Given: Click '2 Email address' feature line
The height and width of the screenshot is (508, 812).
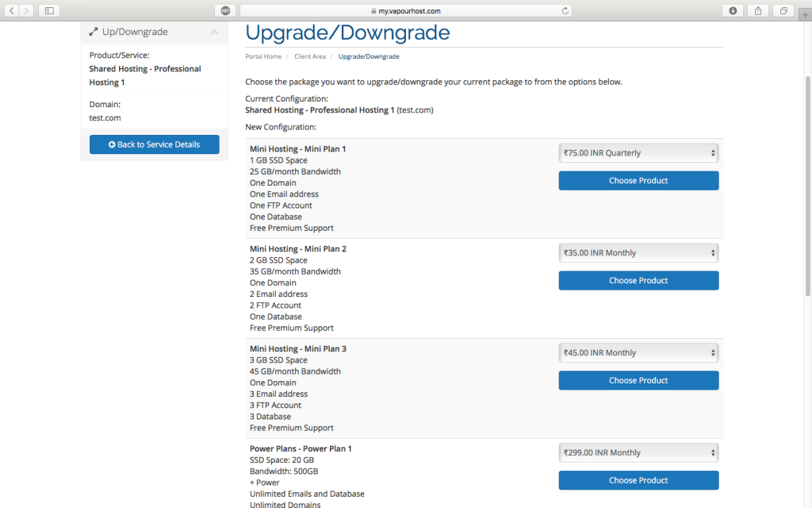Looking at the screenshot, I should (x=278, y=294).
